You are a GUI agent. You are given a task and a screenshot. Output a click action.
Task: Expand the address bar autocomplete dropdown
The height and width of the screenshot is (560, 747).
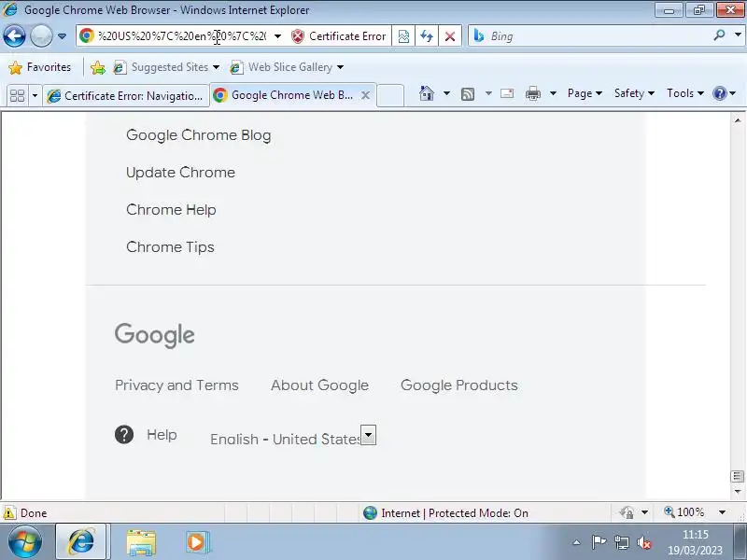277,36
